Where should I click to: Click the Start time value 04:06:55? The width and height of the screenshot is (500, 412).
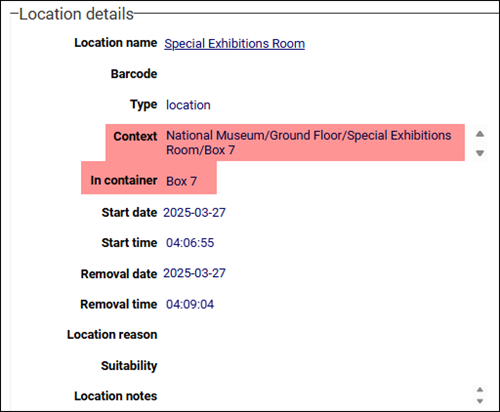190,243
